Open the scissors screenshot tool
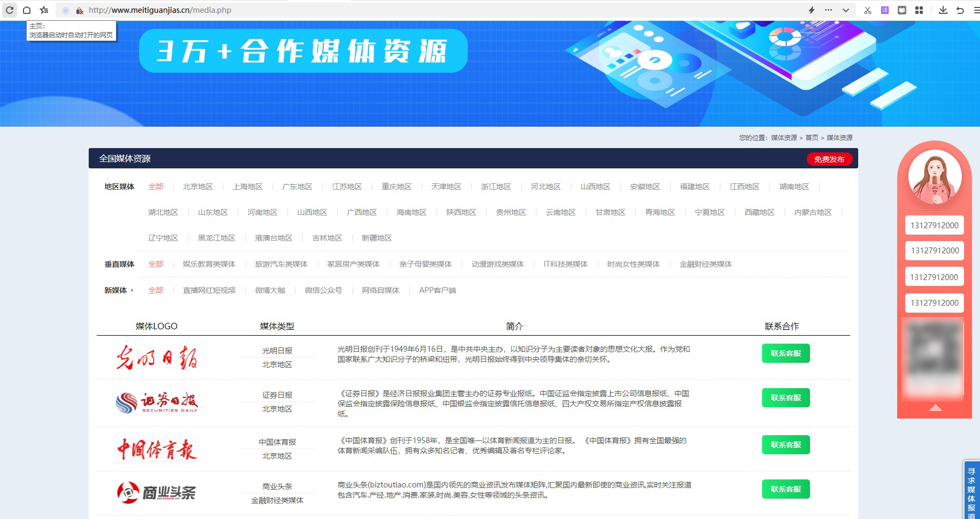The image size is (980, 519). coord(867,10)
